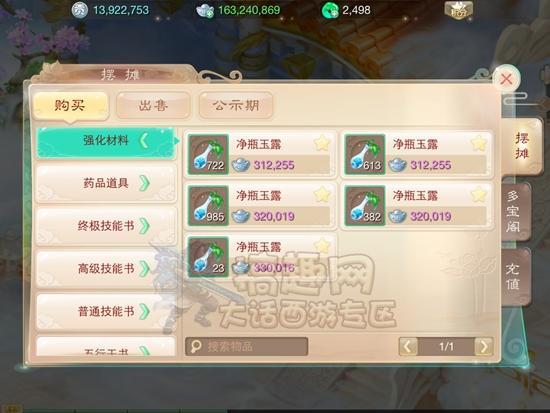Focus the 搜索物品 search field
This screenshot has width=550, height=413.
247,347
